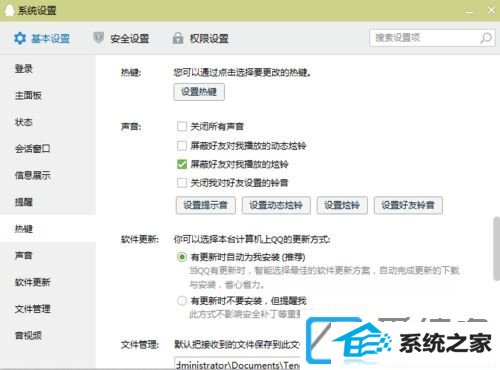Minimize the 系统设置 window
This screenshot has height=370, width=500.
coord(469,11)
